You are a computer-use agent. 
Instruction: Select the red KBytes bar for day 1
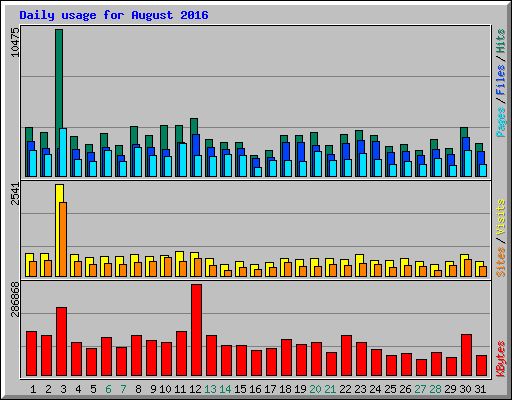point(31,353)
